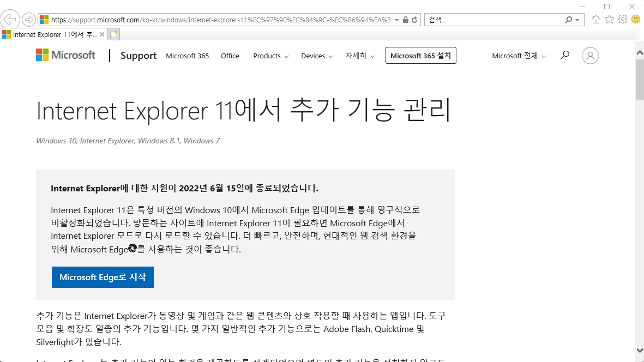Go forward using the browser Forward arrow

29,19
